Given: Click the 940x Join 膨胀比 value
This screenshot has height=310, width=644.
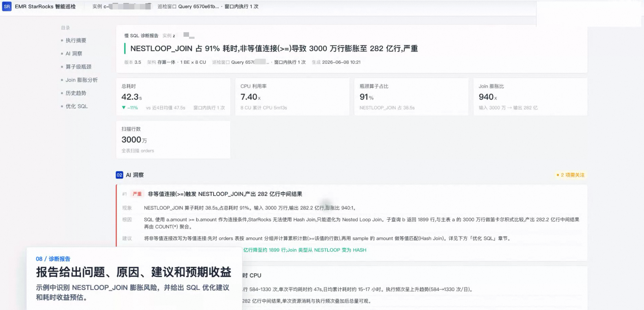Looking at the screenshot, I should pyautogui.click(x=488, y=97).
